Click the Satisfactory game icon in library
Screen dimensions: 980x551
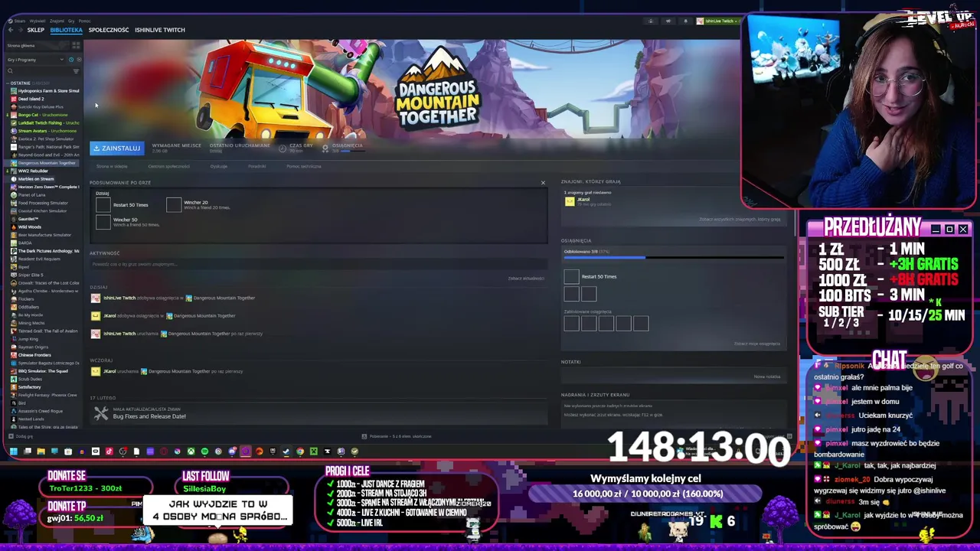tap(13, 387)
